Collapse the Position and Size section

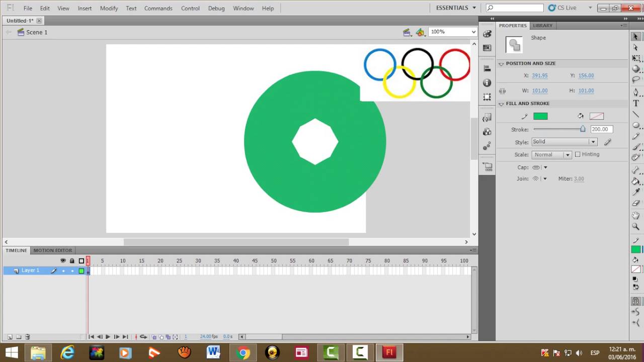[501, 64]
